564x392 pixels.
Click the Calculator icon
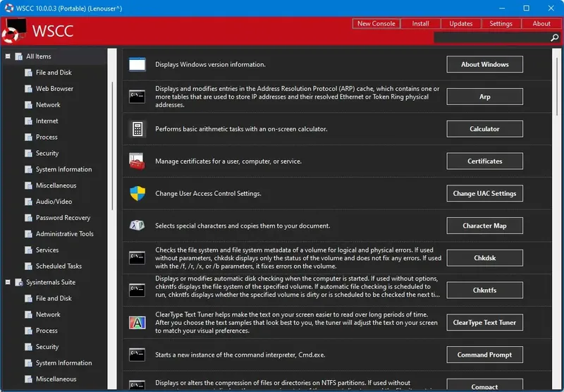point(137,129)
